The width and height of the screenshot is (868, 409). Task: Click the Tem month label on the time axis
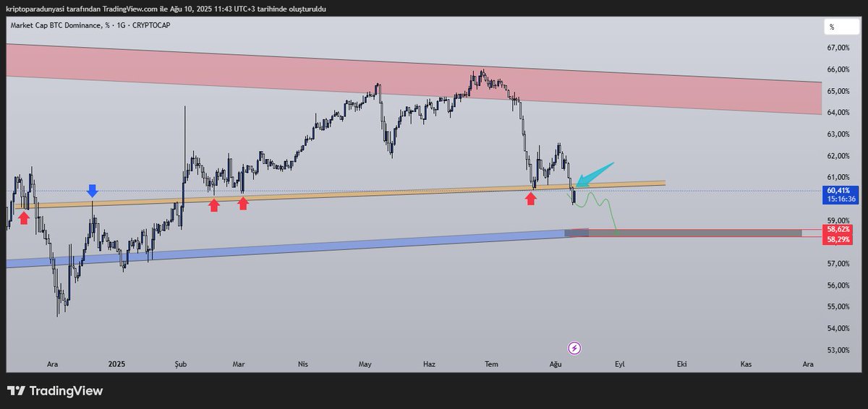pyautogui.click(x=493, y=365)
